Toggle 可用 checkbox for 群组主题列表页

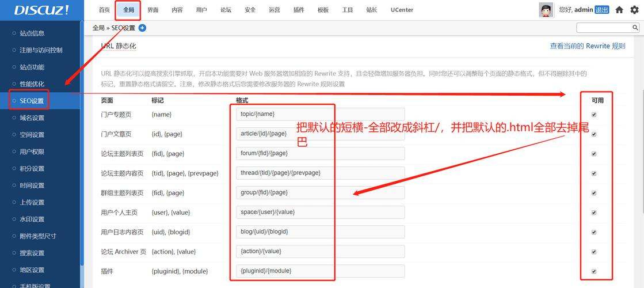594,193
